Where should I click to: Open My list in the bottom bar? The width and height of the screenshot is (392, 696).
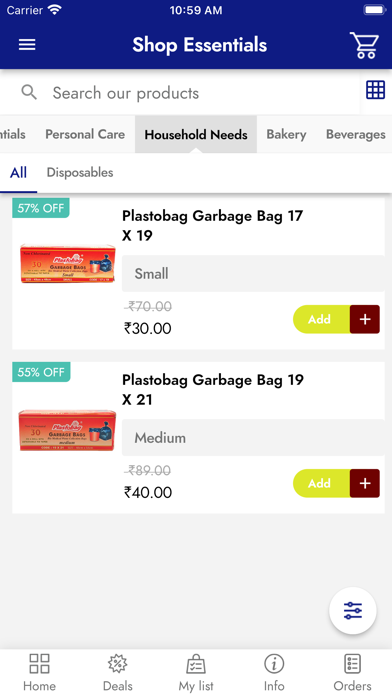(x=196, y=672)
